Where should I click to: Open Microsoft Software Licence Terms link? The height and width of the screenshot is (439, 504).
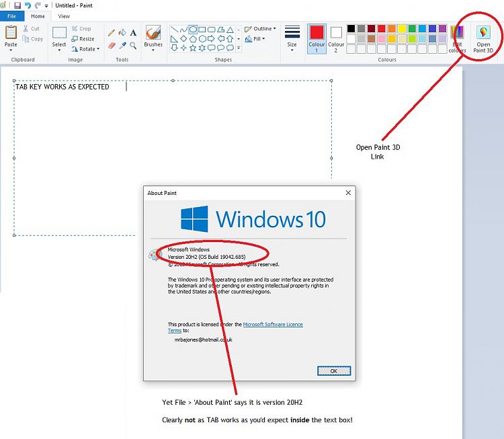[x=273, y=324]
